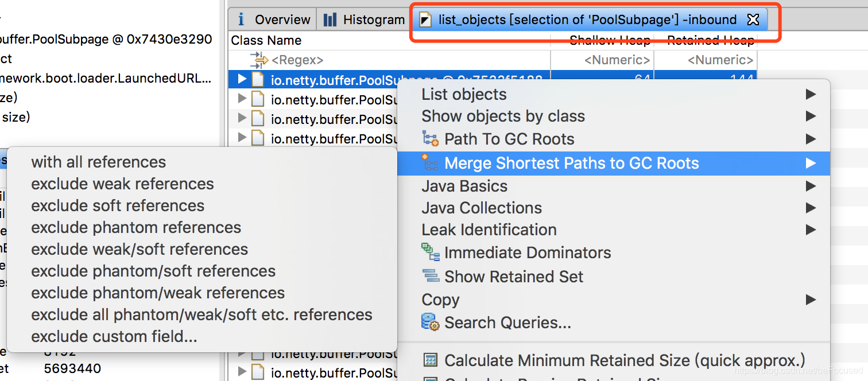Click the Calculate Minimum Retained Size icon
This screenshot has width=868, height=381.
pos(430,360)
